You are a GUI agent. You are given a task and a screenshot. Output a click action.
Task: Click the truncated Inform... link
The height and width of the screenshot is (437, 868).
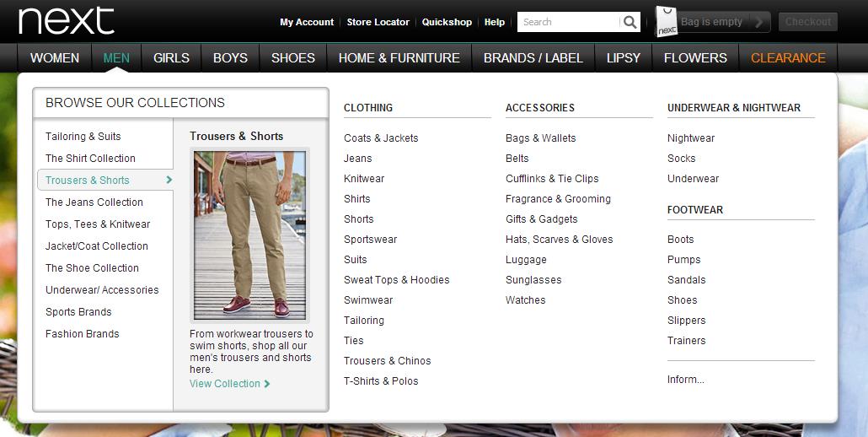click(686, 380)
